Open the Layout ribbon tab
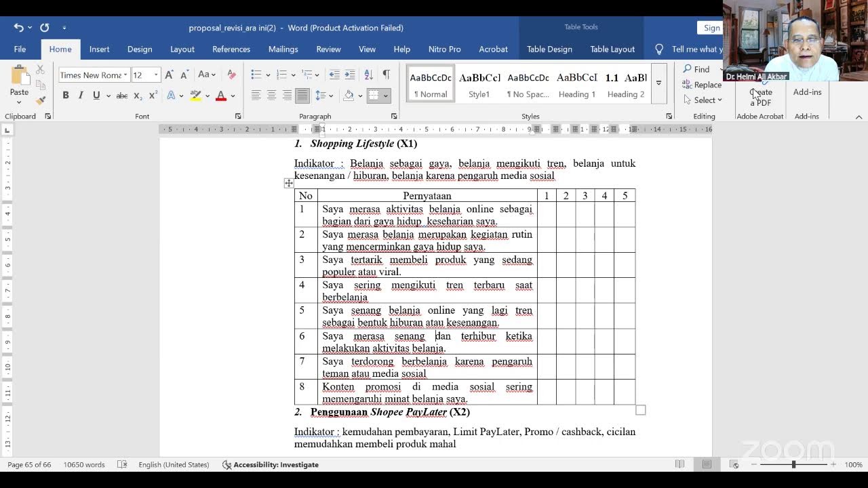The height and width of the screenshot is (488, 868). pyautogui.click(x=182, y=49)
